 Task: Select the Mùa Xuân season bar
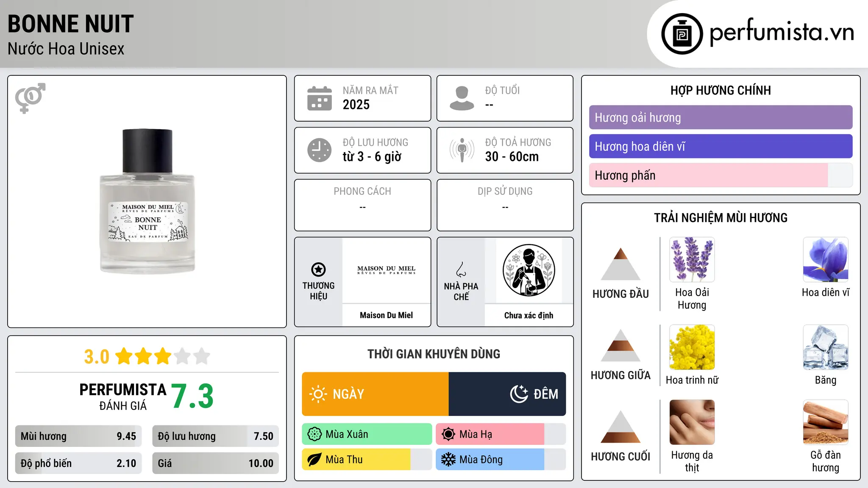(x=367, y=434)
